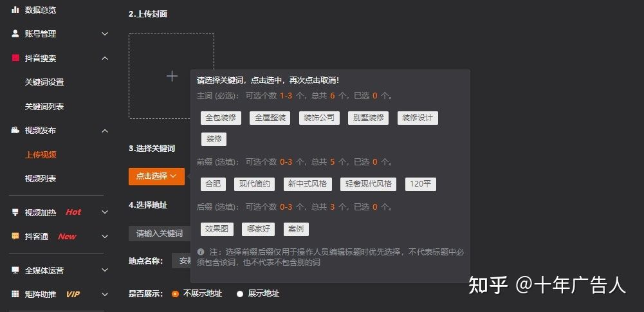Toggle main keyword 装修设计
This screenshot has height=312, width=644.
418,118
